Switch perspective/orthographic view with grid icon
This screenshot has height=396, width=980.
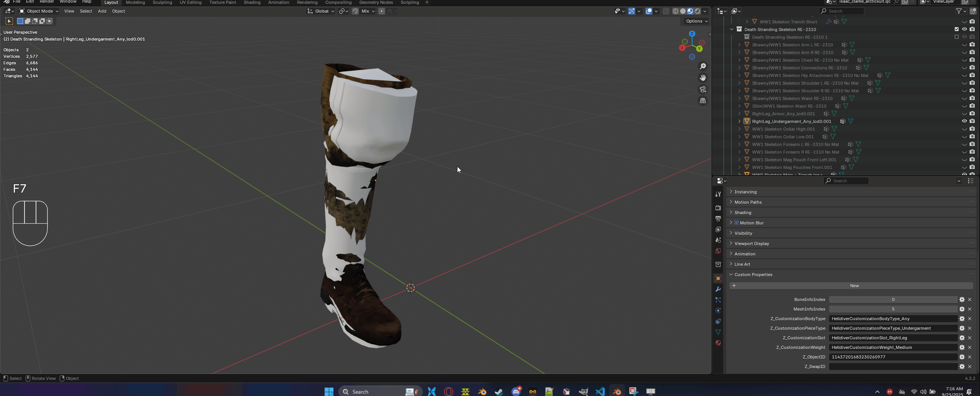point(703,101)
